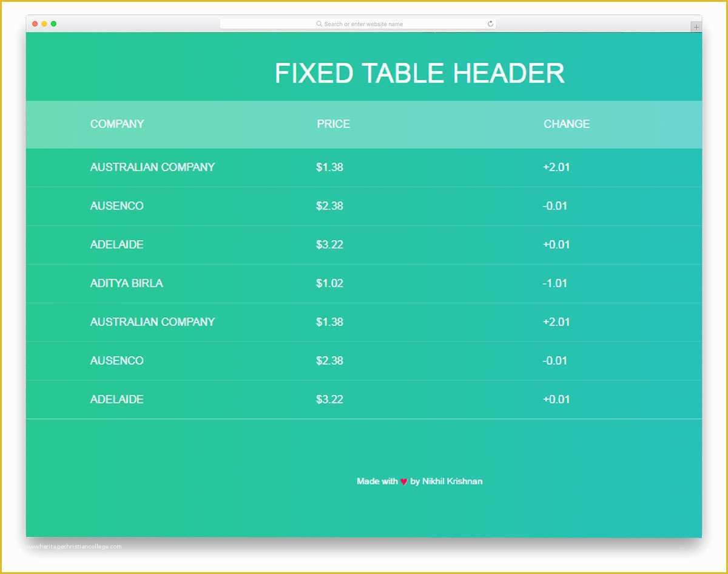Screen dimensions: 728x574
Task: Select the ADITYA BIRLA company cell
Action: click(126, 283)
